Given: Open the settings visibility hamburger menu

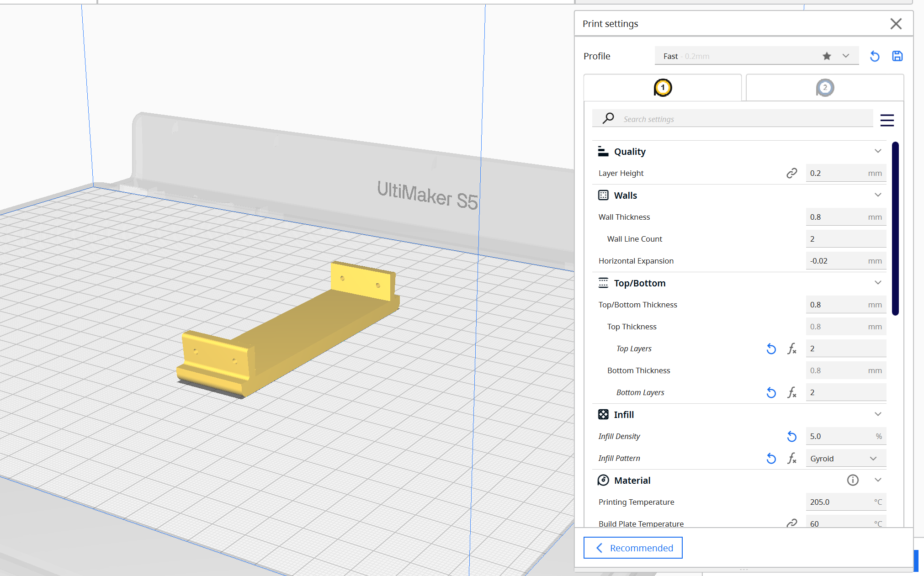Looking at the screenshot, I should (887, 120).
